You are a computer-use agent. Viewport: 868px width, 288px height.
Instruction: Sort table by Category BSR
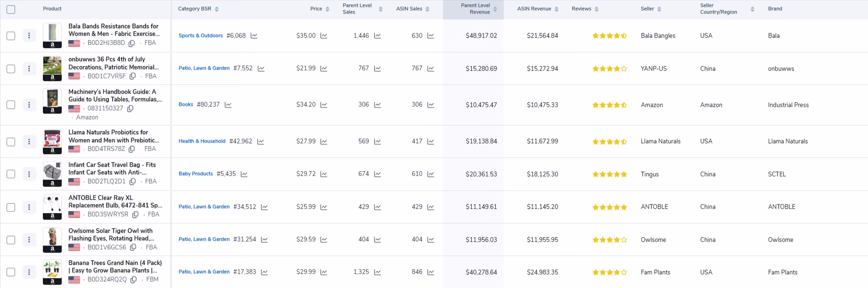click(198, 9)
